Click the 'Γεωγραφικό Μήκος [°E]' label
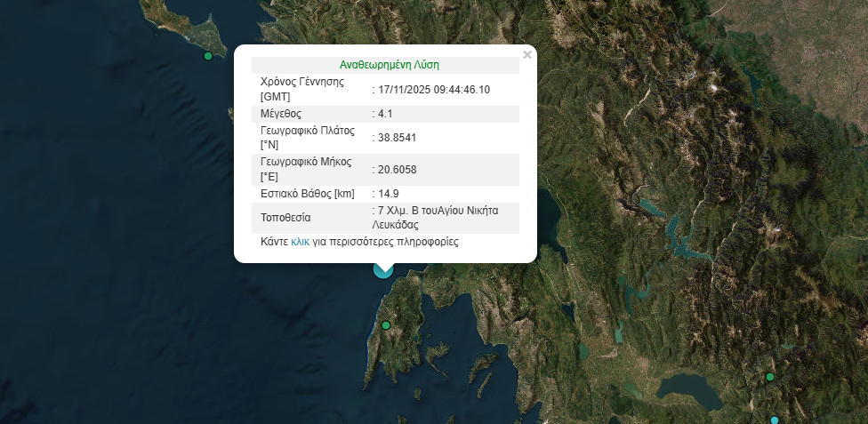This screenshot has height=424, width=868. click(x=306, y=169)
